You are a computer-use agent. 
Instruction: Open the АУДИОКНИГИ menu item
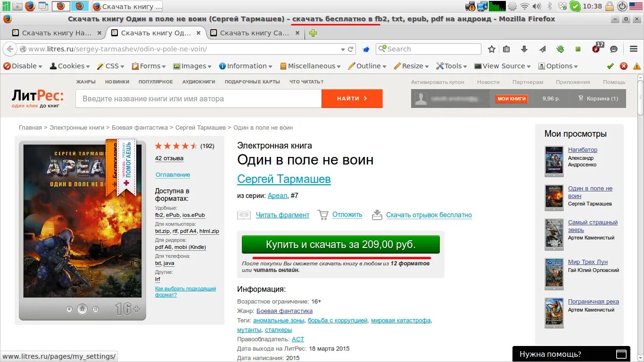pyautogui.click(x=198, y=82)
